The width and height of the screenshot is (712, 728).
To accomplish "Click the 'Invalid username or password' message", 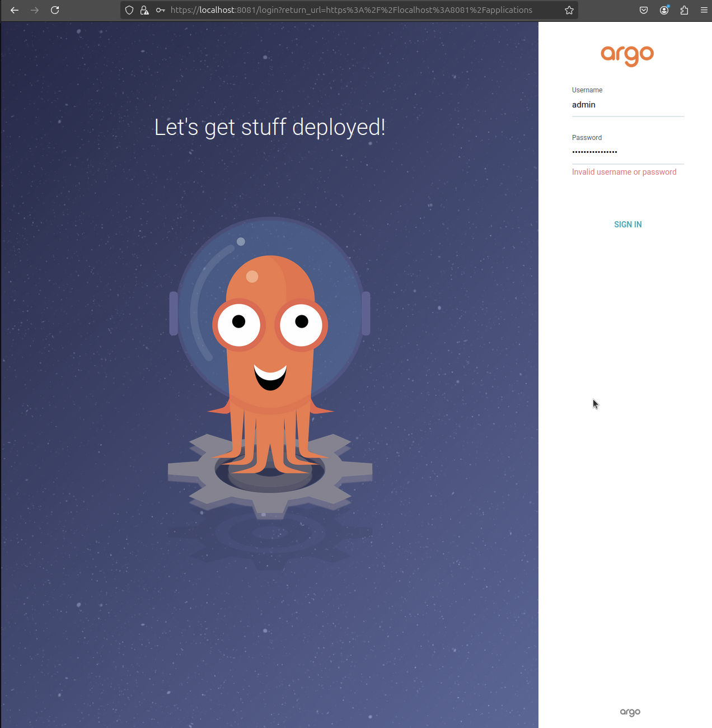I will [624, 172].
